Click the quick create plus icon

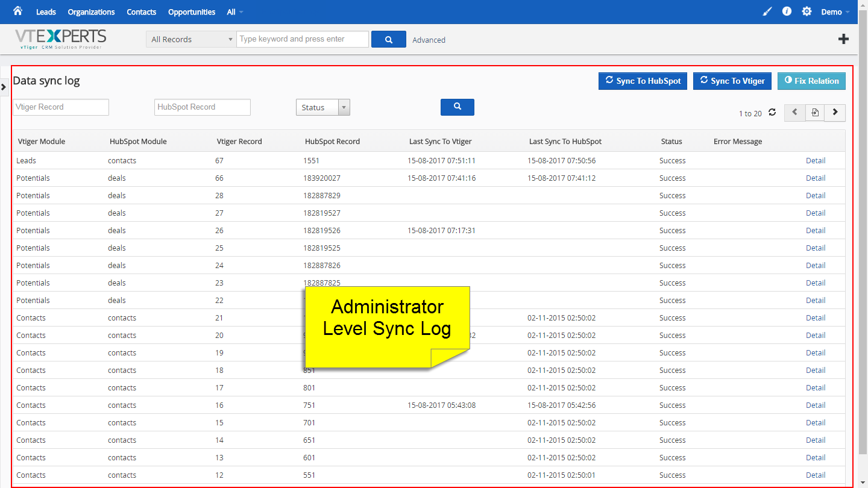click(844, 39)
